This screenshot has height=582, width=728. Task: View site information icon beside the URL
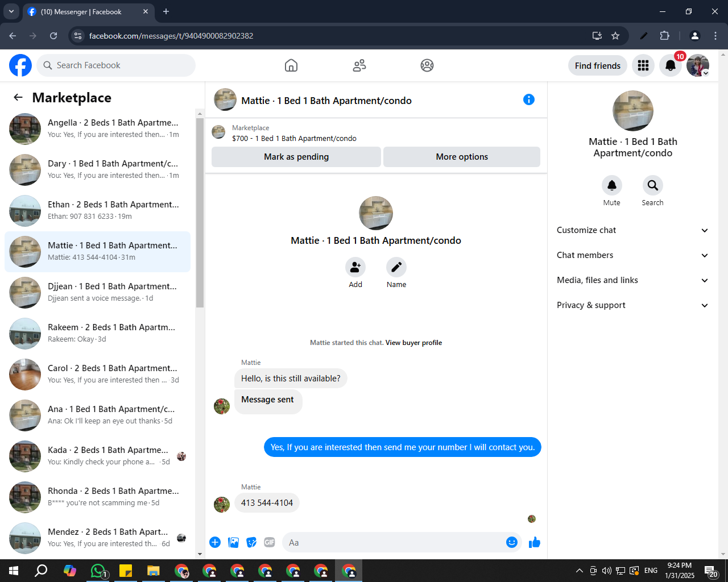(78, 36)
